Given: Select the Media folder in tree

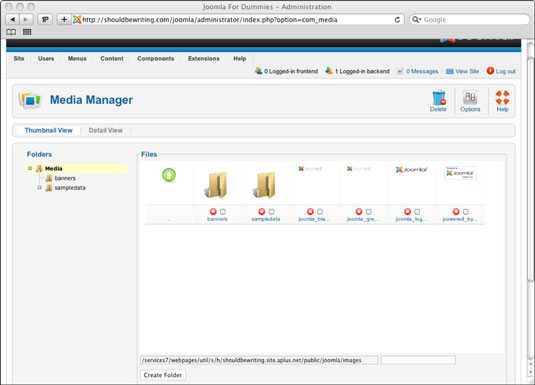Looking at the screenshot, I should pos(54,169).
